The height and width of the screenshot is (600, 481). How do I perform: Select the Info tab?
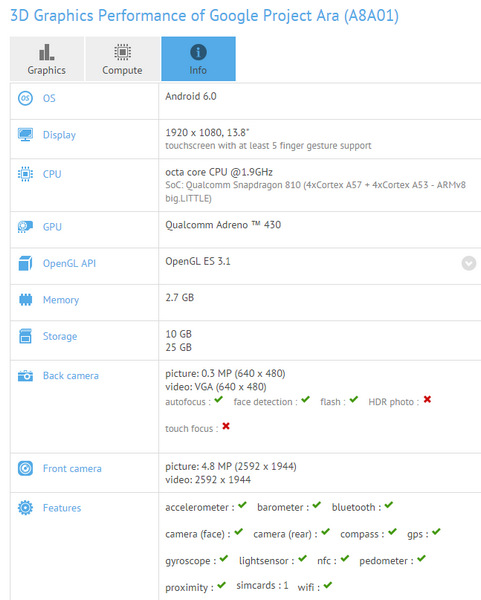[198, 59]
